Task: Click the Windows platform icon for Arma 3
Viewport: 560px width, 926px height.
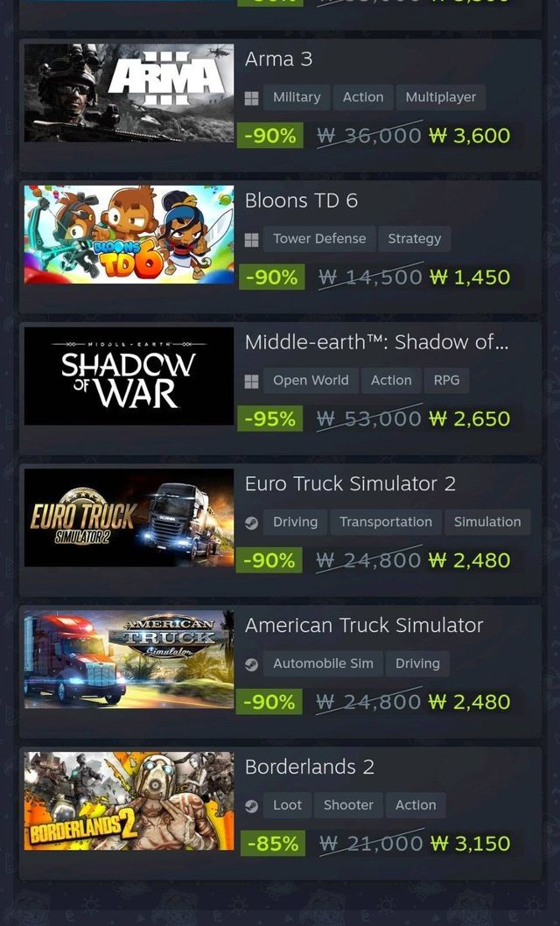Action: coord(251,98)
